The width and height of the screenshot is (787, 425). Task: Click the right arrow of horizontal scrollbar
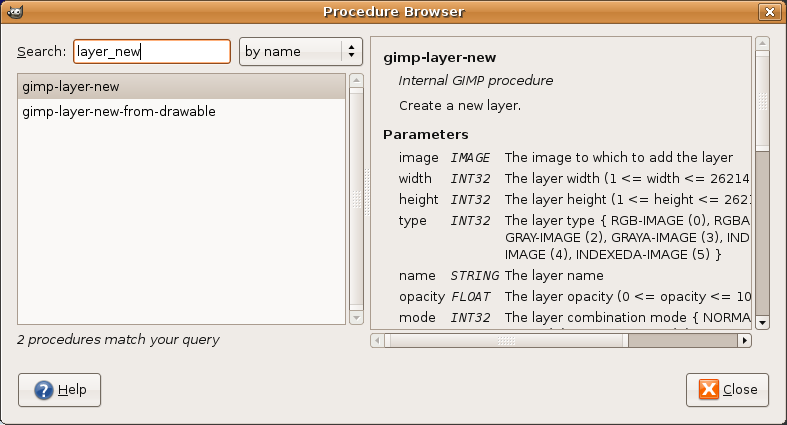[745, 341]
